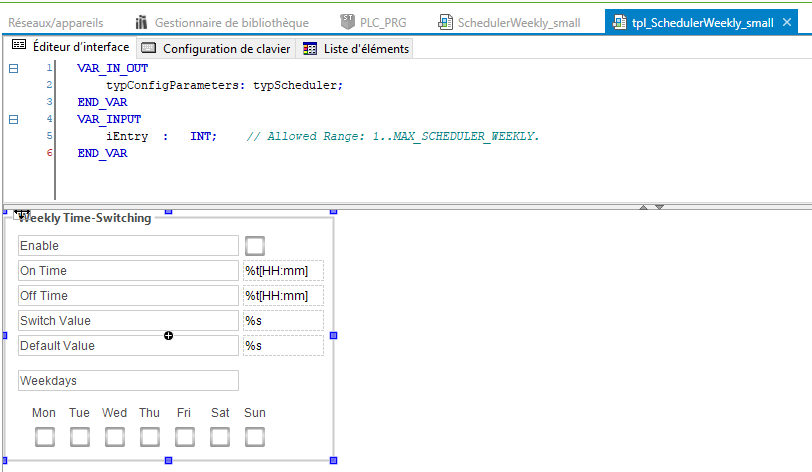Click the Liste d'éléments grid icon
The height and width of the screenshot is (472, 812).
point(310,48)
